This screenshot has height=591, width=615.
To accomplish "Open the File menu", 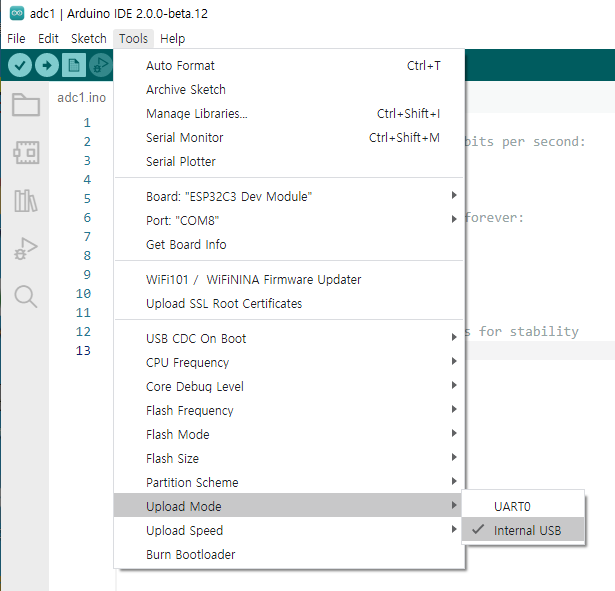I will 16,38.
